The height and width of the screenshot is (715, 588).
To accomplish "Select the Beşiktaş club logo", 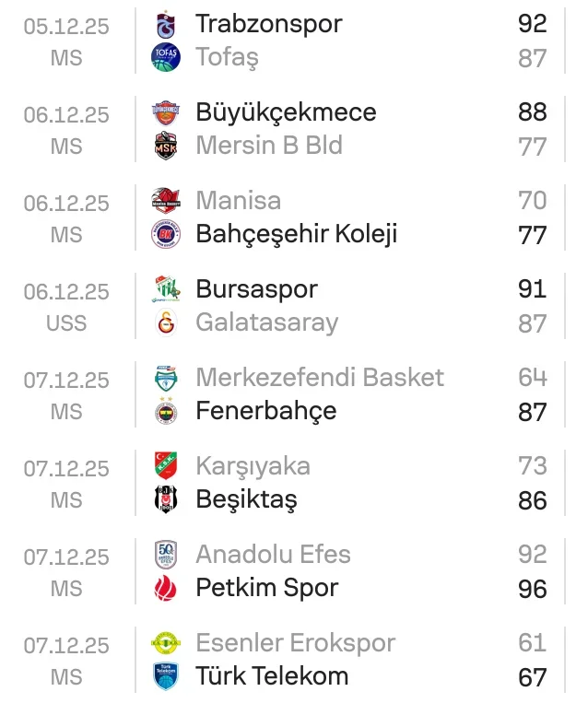I will (x=166, y=499).
